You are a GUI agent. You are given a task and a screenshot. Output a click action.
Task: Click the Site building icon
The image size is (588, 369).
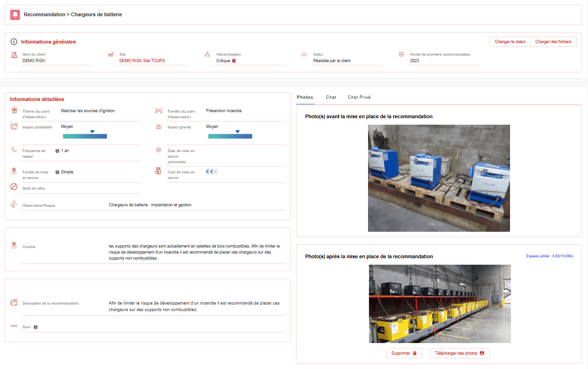pyautogui.click(x=111, y=54)
